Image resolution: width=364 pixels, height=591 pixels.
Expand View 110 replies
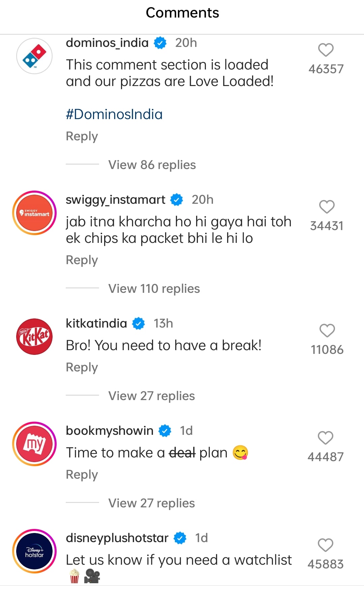coord(154,289)
